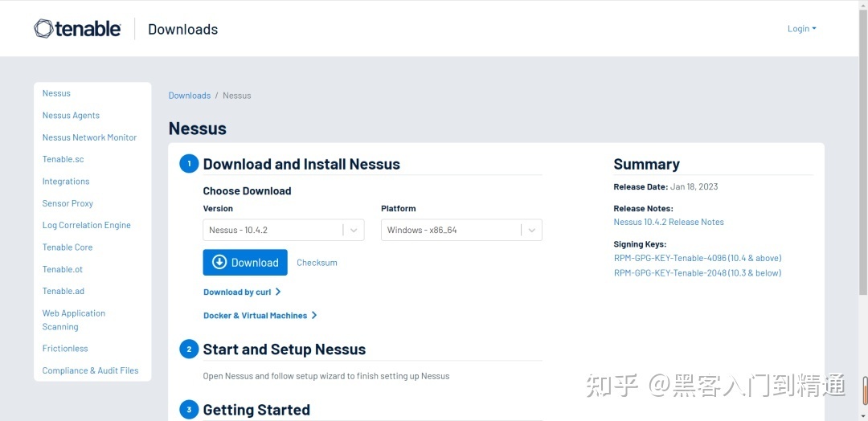The height and width of the screenshot is (421, 868).
Task: Click the Release Date Jan 18, 2023 text
Action: coord(666,186)
